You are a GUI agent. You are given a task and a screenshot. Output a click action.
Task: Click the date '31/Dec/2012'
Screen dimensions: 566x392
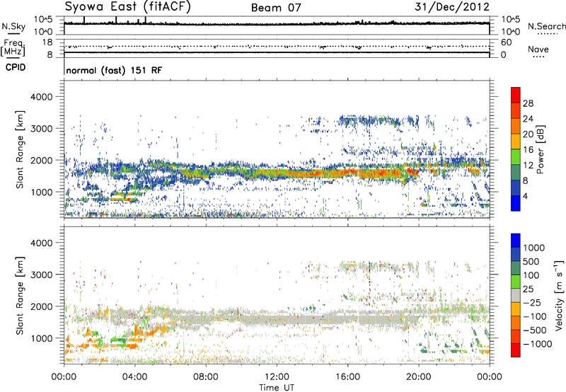click(x=452, y=7)
